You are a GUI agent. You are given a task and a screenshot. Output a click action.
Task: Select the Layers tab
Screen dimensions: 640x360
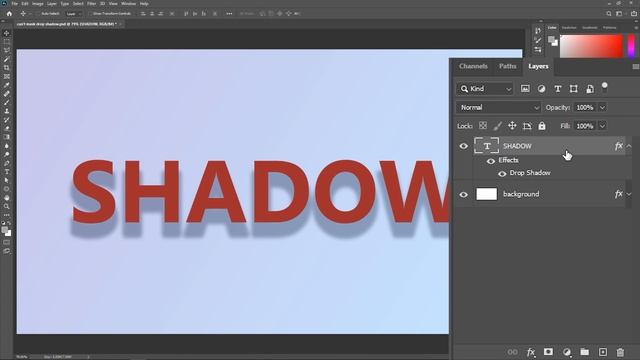(x=538, y=66)
